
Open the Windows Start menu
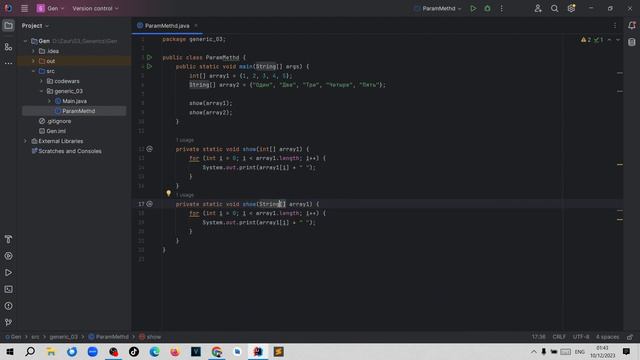9,351
